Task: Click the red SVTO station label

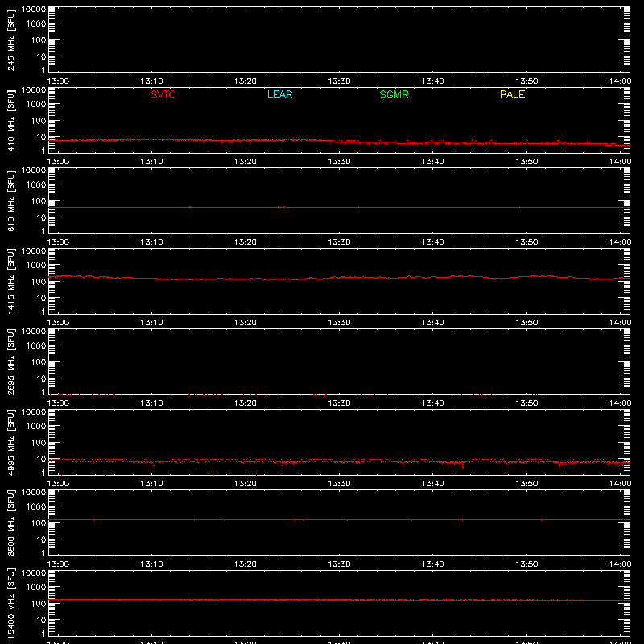Action: 163,94
